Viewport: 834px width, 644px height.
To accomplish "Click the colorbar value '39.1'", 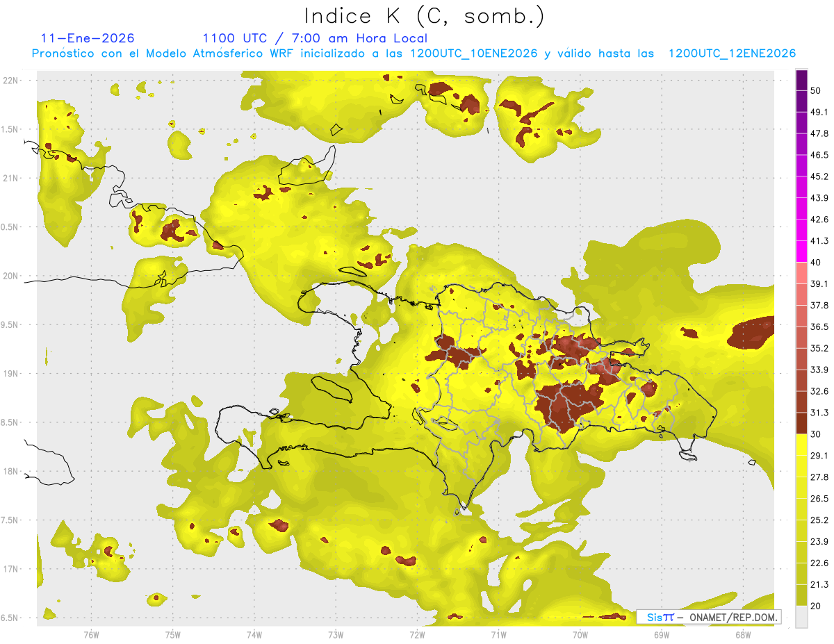I will pyautogui.click(x=820, y=283).
